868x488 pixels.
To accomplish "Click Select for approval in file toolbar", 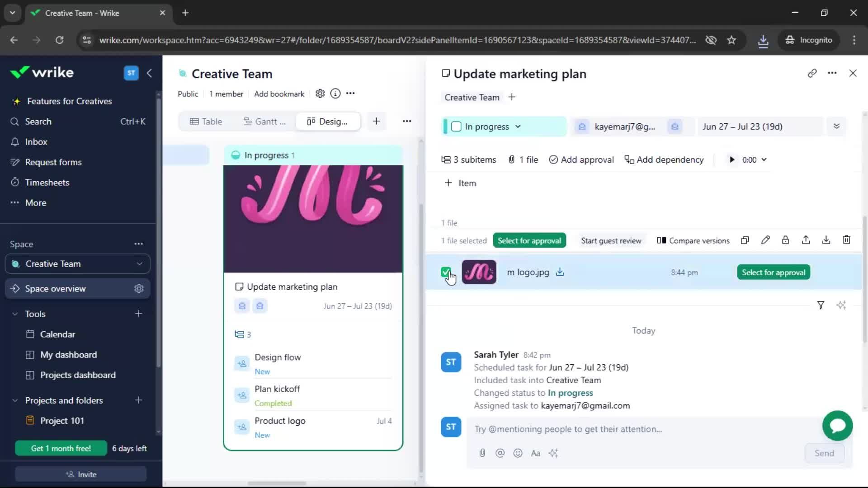I will pos(529,241).
